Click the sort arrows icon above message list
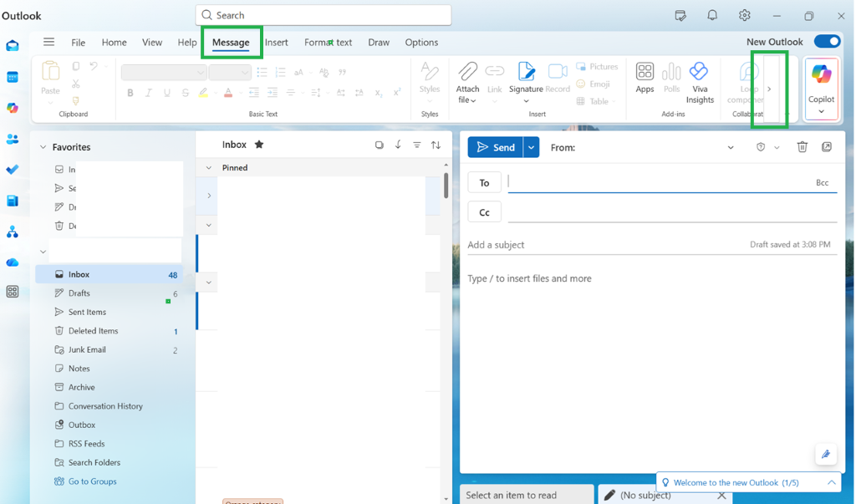The height and width of the screenshot is (504, 856). pyautogui.click(x=436, y=145)
